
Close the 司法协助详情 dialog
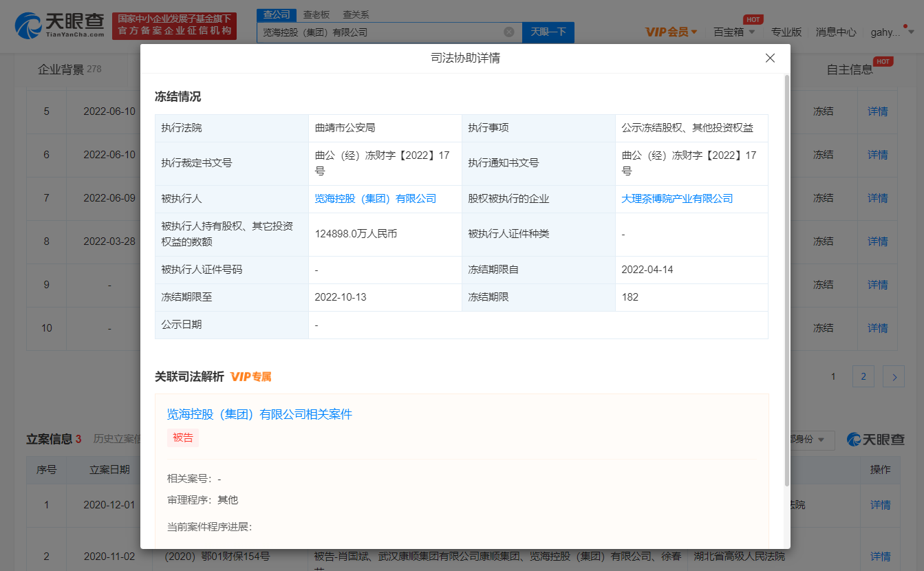[770, 58]
